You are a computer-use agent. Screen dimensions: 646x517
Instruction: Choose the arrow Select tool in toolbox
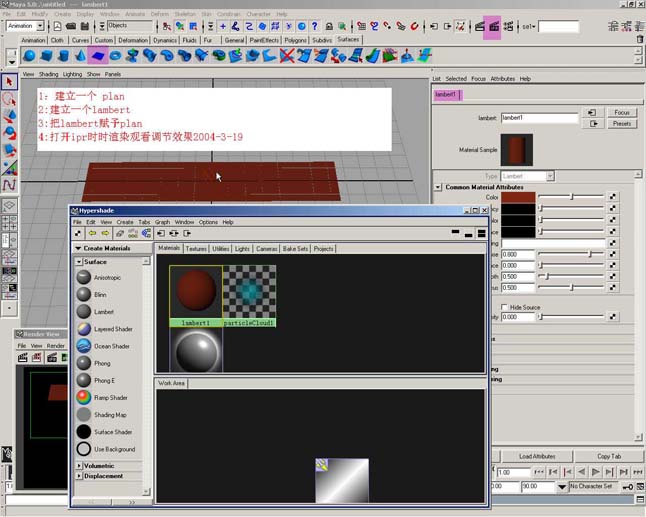9,82
